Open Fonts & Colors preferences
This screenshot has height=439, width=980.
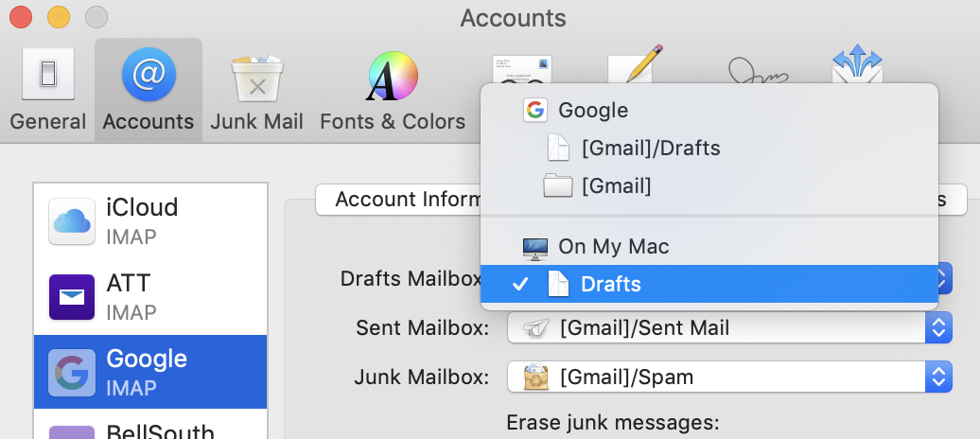point(393,90)
